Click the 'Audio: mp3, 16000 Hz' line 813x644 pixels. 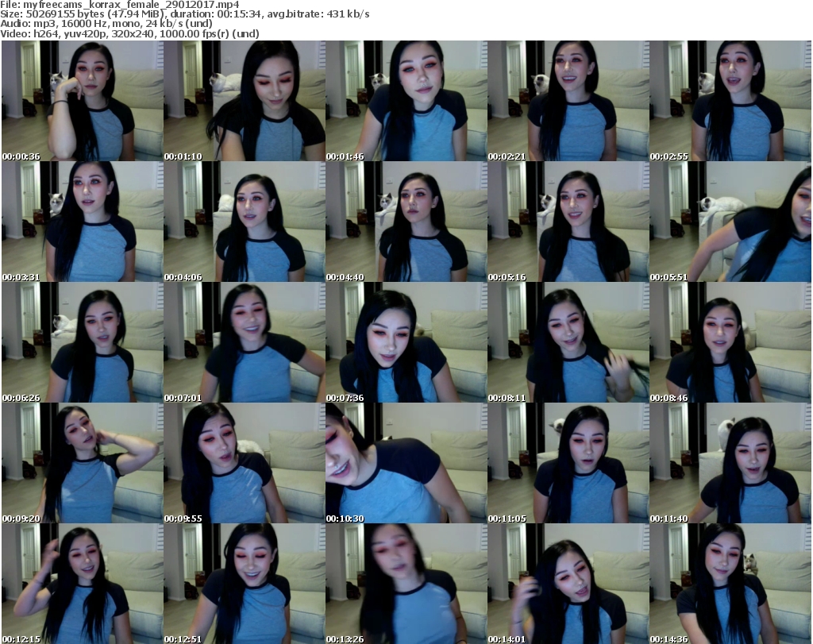[x=106, y=24]
